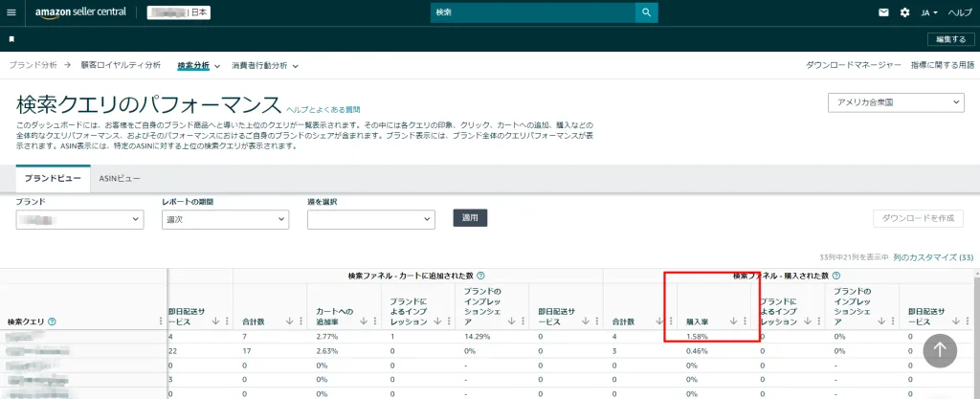Image resolution: width=980 pixels, height=399 pixels.
Task: Open the アメリカ合衆国 marketplace dropdown
Action: (x=896, y=102)
